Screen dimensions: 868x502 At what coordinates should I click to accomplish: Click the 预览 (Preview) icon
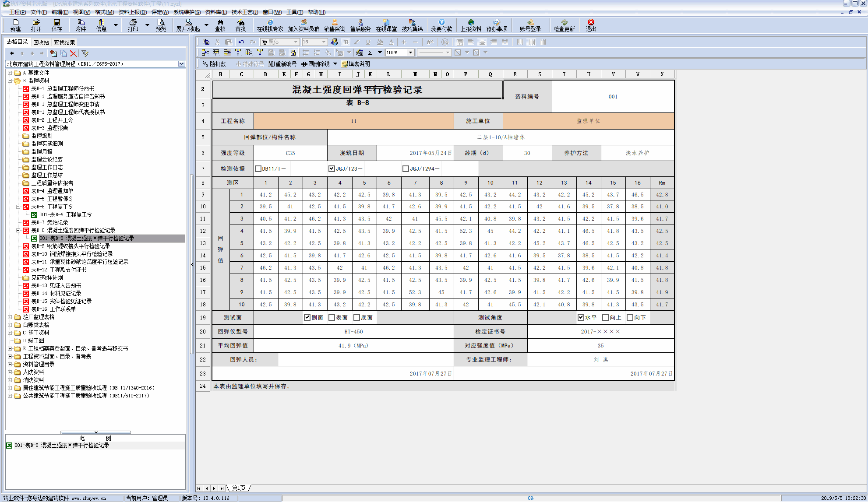[x=161, y=25]
